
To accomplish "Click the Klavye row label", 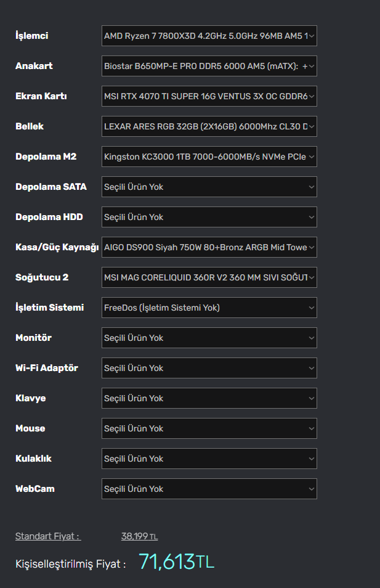I will [x=31, y=398].
